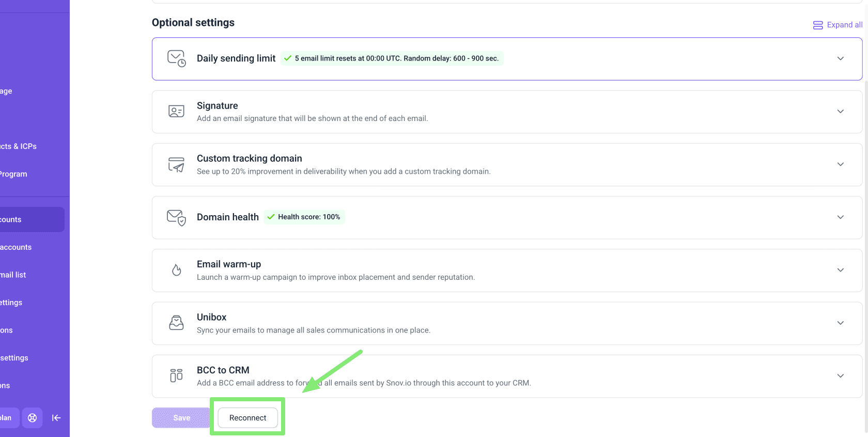Click the Custom tracking domain icon
The width and height of the screenshot is (868, 437).
(x=176, y=164)
